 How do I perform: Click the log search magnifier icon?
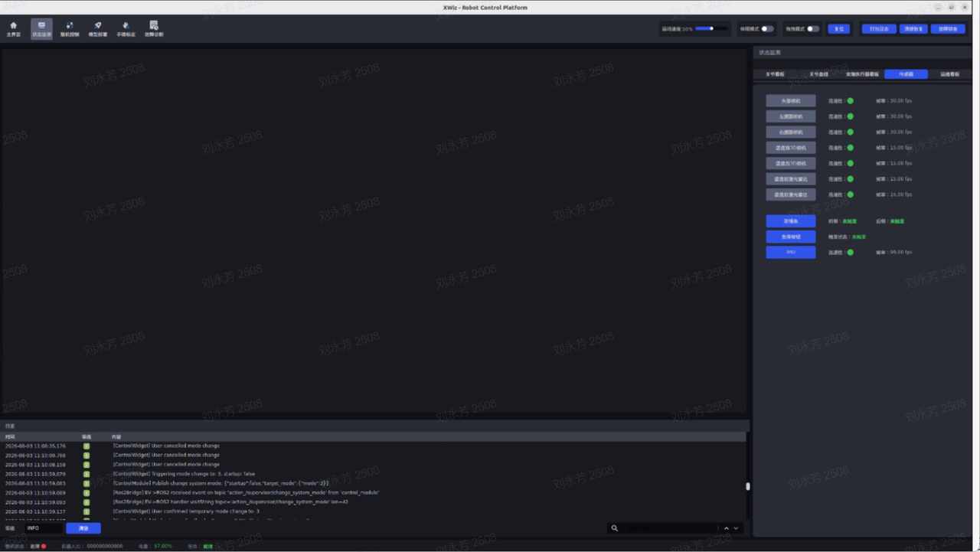(x=615, y=528)
